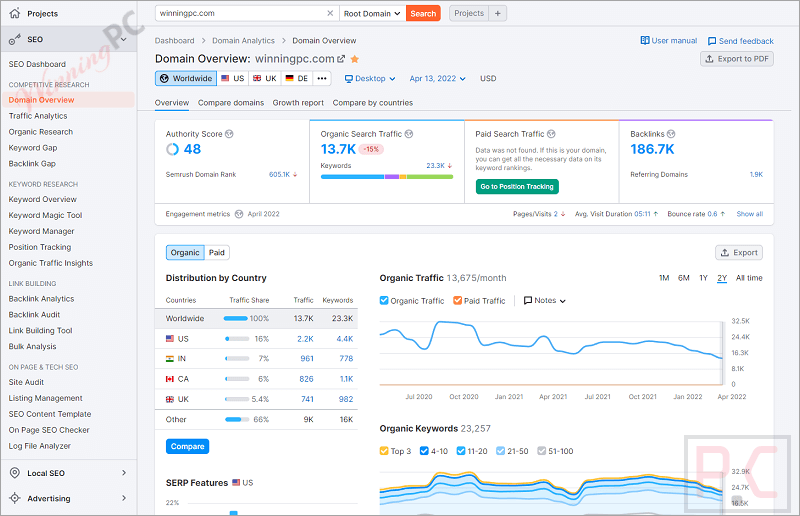Click the Local SEO pin icon
800x516 pixels.
[15, 473]
